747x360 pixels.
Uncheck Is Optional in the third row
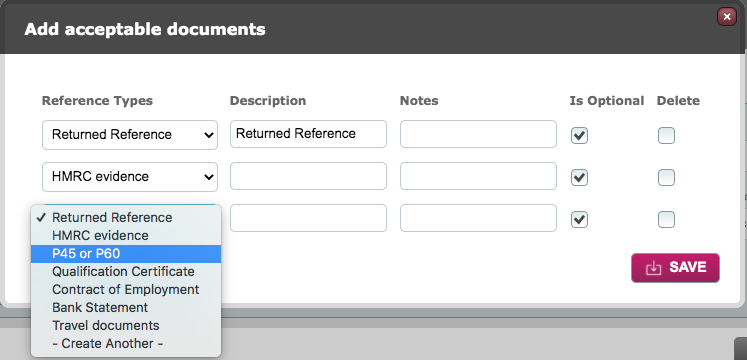tap(579, 220)
